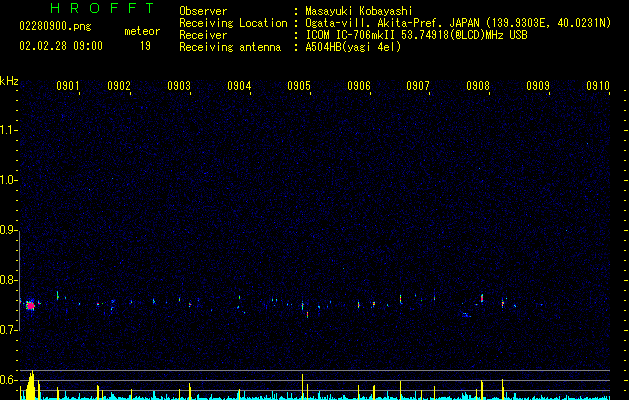
Task: Click the 0.6 kHz axis label
Action: coord(8,380)
